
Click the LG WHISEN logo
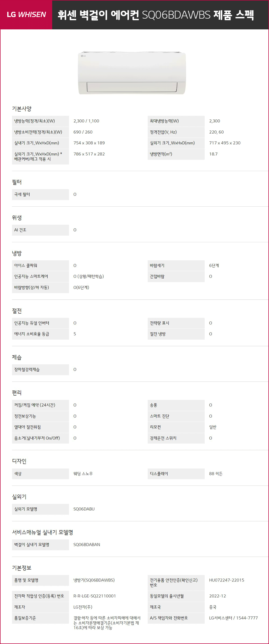coord(26,15)
